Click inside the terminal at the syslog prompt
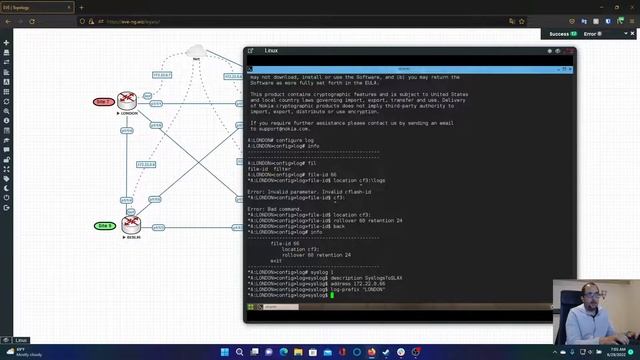640x360 pixels. (332, 295)
